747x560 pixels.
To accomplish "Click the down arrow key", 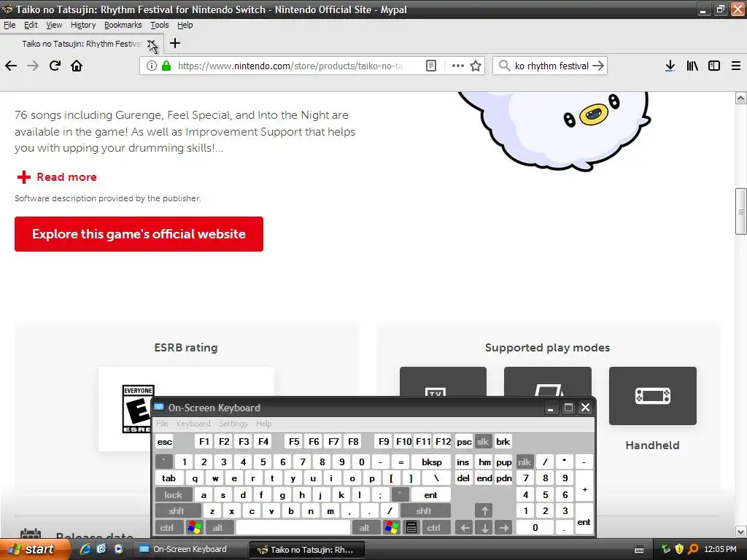I will pyautogui.click(x=484, y=528).
